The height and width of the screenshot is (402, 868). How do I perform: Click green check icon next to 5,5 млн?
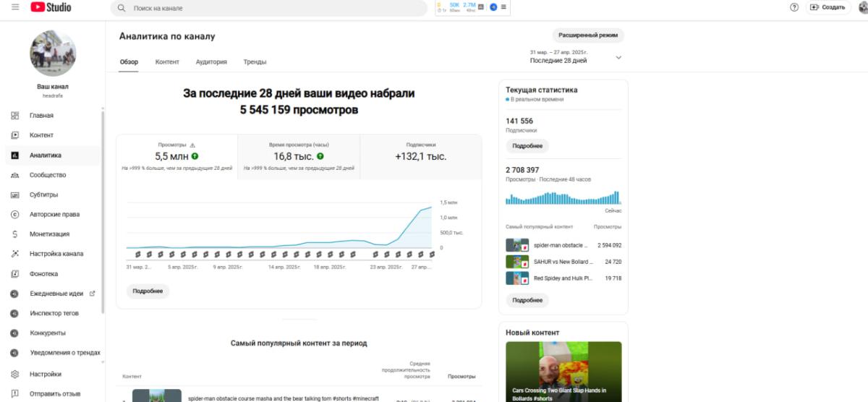tap(195, 156)
